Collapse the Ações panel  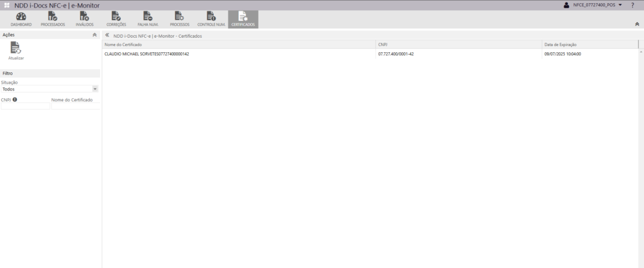coord(94,35)
